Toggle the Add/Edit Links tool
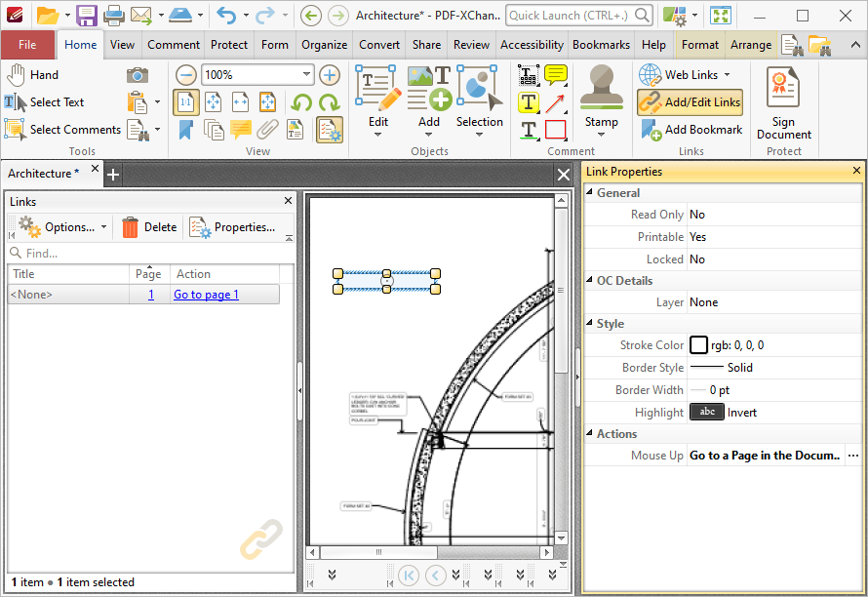Viewport: 868px width, 597px height. [x=690, y=101]
